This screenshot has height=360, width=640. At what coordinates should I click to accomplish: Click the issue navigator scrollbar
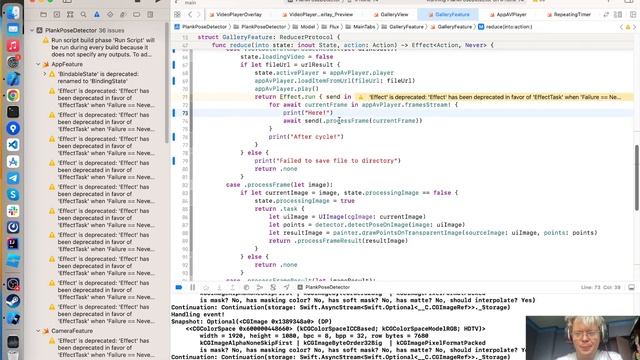166,83
